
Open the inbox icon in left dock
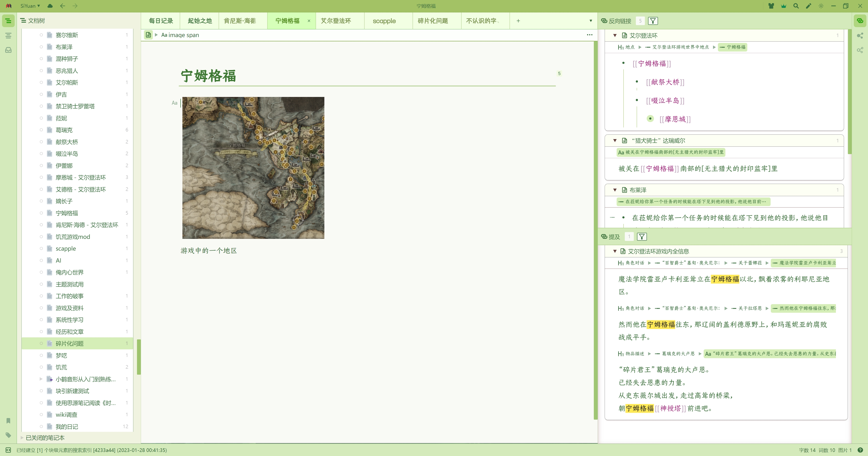pyautogui.click(x=8, y=50)
